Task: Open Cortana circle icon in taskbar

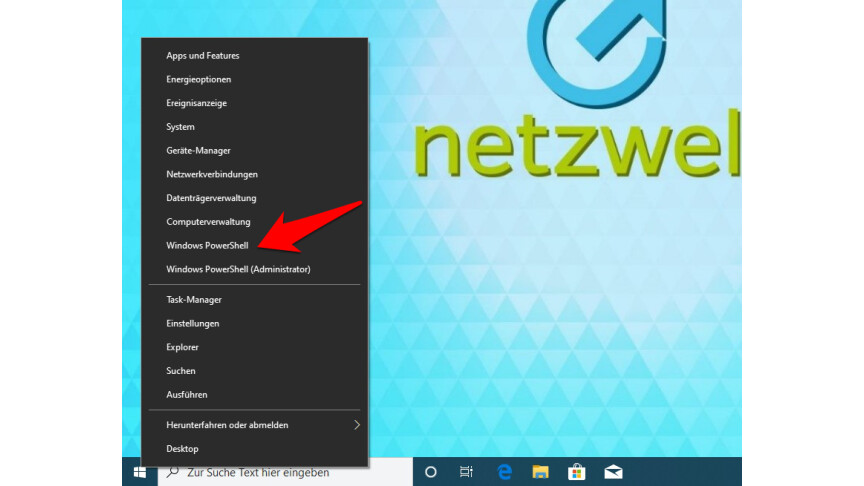Action: pyautogui.click(x=431, y=472)
